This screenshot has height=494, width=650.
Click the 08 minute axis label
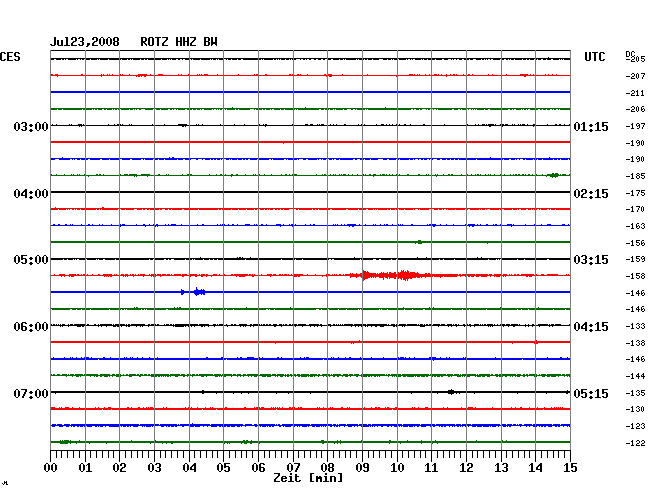click(327, 468)
